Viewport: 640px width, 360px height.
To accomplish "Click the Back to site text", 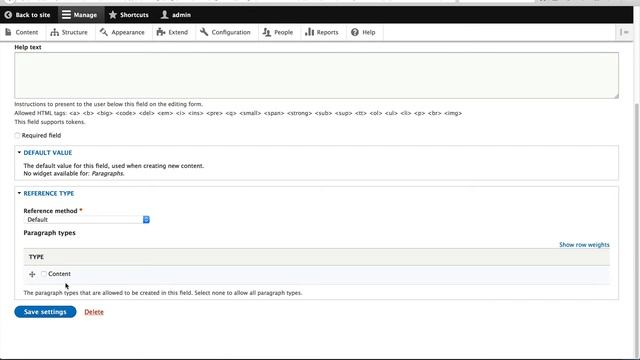I will [33, 15].
